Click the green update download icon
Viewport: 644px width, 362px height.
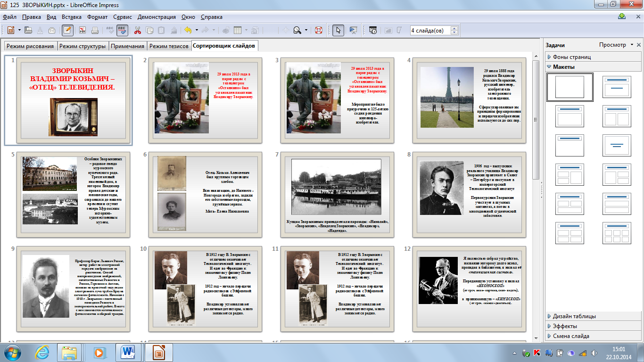click(x=622, y=16)
